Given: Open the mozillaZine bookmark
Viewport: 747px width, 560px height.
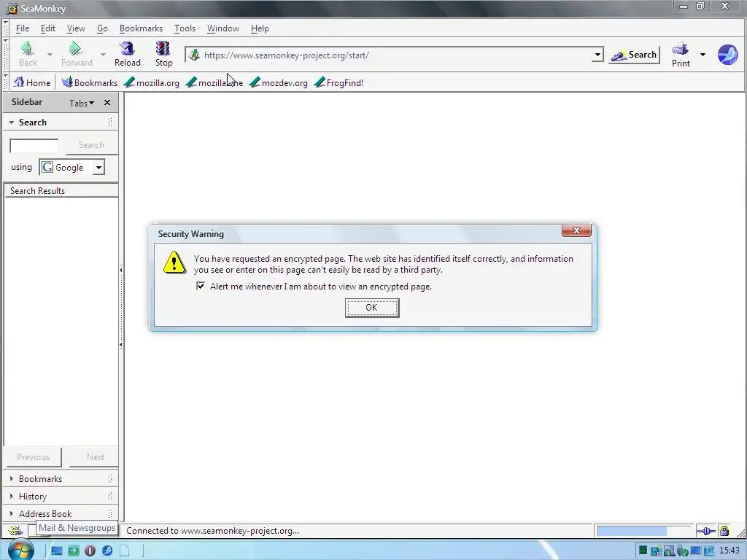Looking at the screenshot, I should [x=214, y=82].
